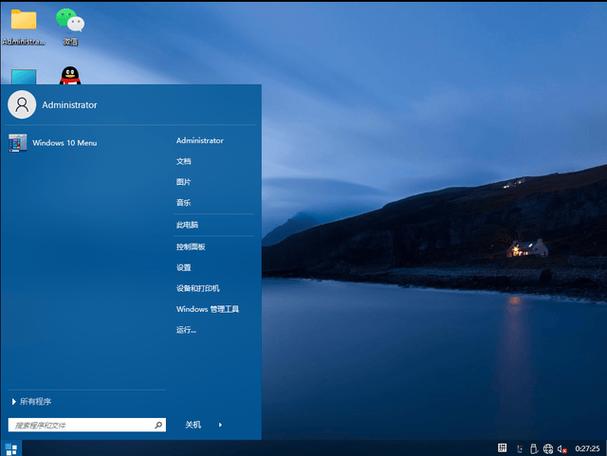Open the Administrator folder on the desktop
Viewport: 607px width, 456px height.
24,26
